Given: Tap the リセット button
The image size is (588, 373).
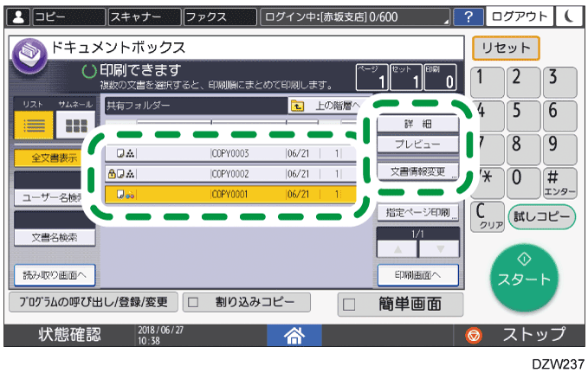Looking at the screenshot, I should 506,48.
